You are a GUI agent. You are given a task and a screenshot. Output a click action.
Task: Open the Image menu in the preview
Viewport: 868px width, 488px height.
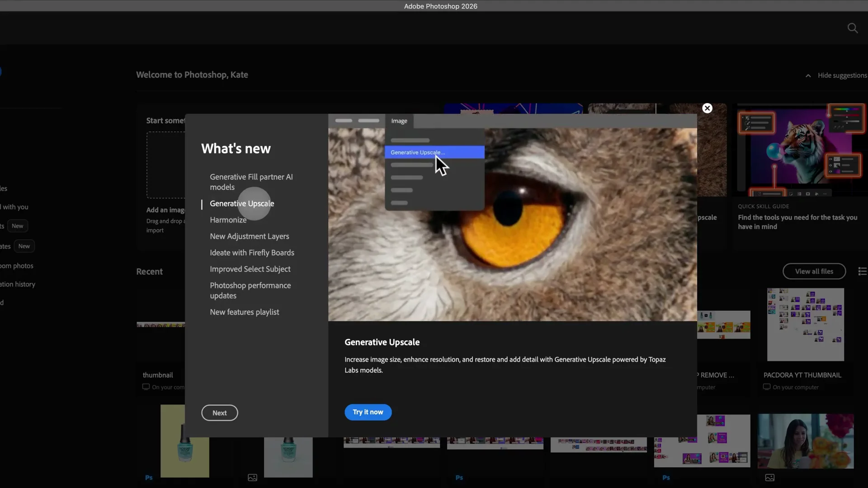click(399, 121)
